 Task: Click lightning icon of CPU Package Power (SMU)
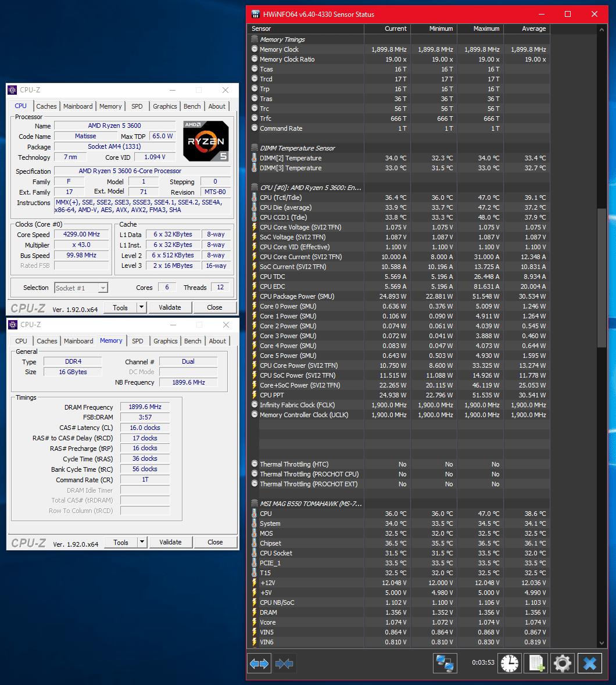click(255, 296)
